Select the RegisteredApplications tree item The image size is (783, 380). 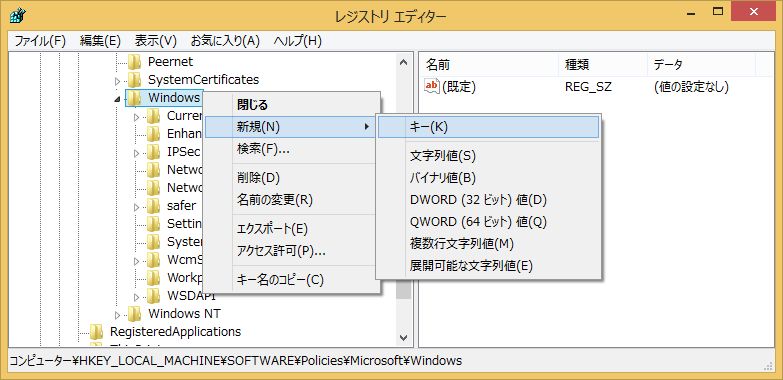(x=175, y=332)
